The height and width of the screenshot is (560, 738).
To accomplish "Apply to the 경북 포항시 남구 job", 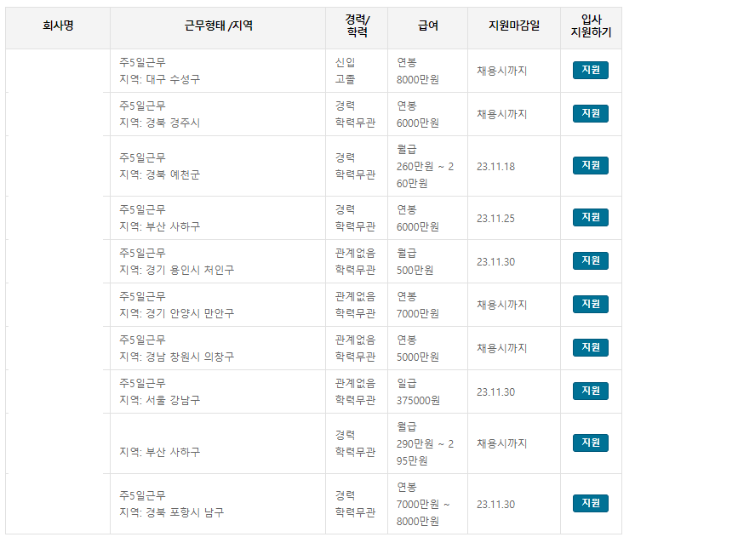I will pos(590,504).
